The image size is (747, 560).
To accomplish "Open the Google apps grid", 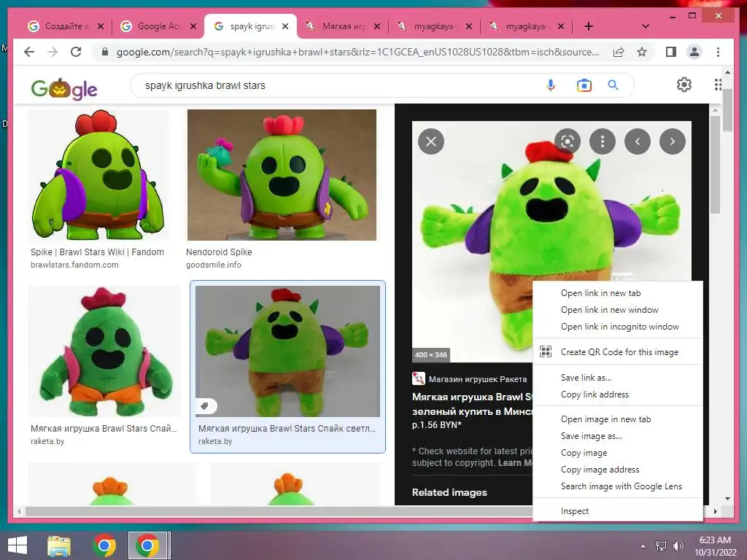I will tap(718, 85).
